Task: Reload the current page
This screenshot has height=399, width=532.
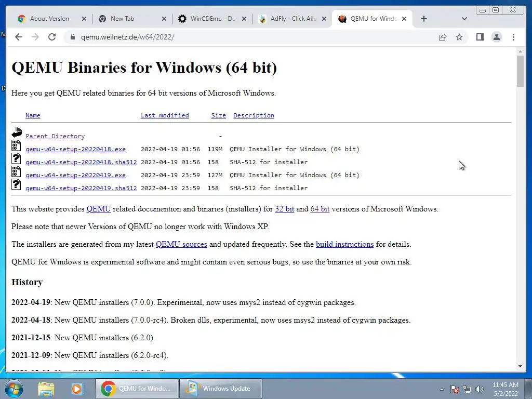Action: (x=52, y=37)
